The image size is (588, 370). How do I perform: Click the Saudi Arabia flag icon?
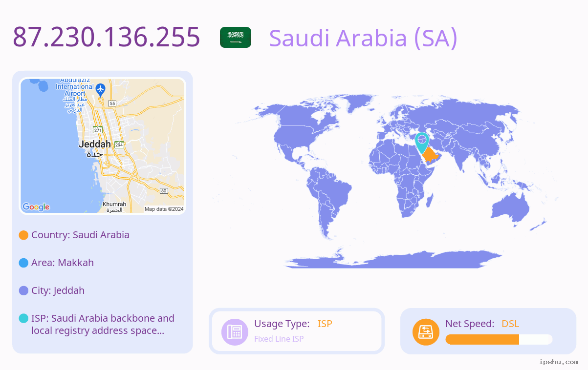[x=236, y=38]
